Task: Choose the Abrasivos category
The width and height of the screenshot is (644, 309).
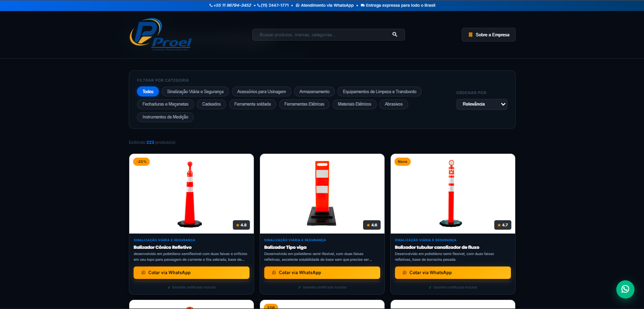Action: pyautogui.click(x=394, y=104)
